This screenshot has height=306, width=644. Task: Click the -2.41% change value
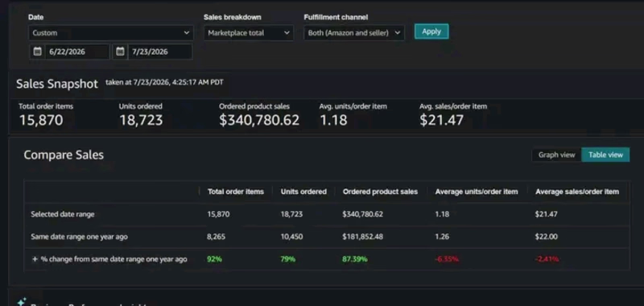coord(547,259)
